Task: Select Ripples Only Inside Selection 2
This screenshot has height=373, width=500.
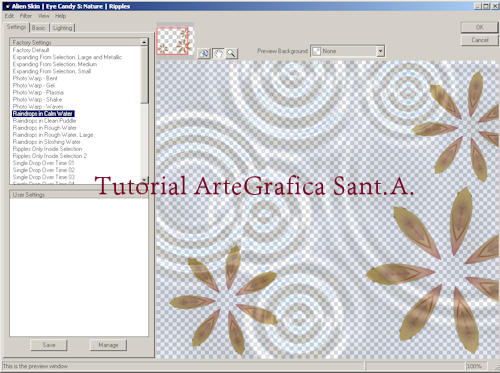Action: pos(50,156)
